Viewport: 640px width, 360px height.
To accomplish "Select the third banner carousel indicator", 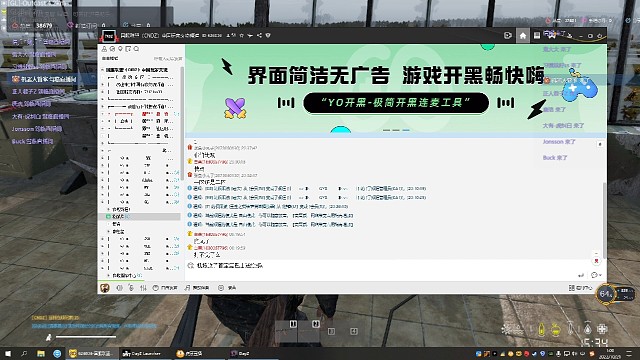I will click(406, 130).
